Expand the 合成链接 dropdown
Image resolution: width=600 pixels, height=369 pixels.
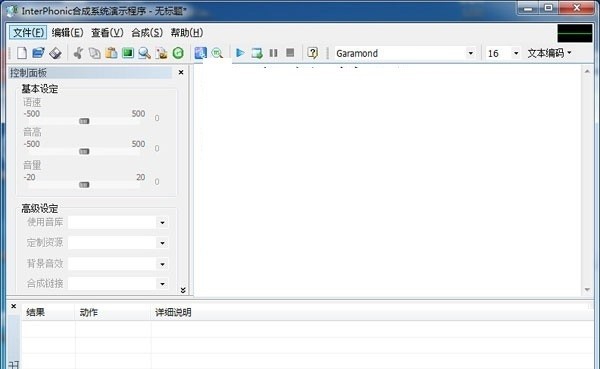click(x=162, y=284)
